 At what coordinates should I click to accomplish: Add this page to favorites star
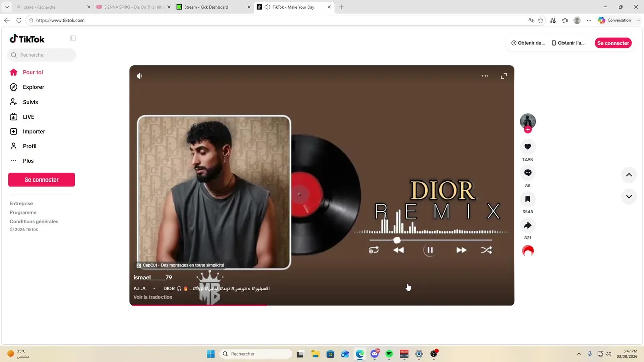click(541, 20)
